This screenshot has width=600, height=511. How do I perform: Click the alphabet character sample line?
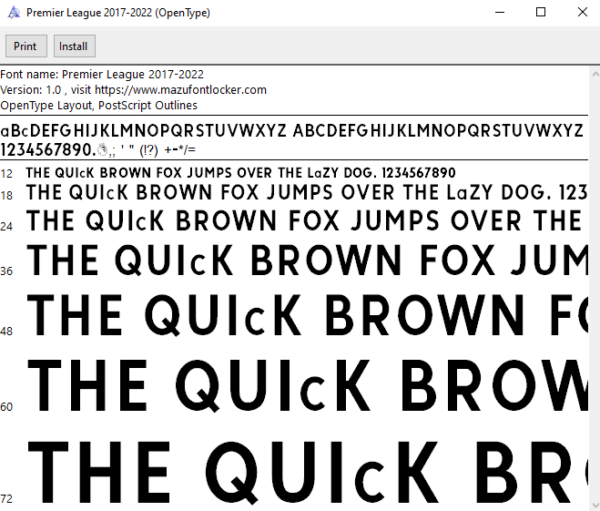(292, 131)
